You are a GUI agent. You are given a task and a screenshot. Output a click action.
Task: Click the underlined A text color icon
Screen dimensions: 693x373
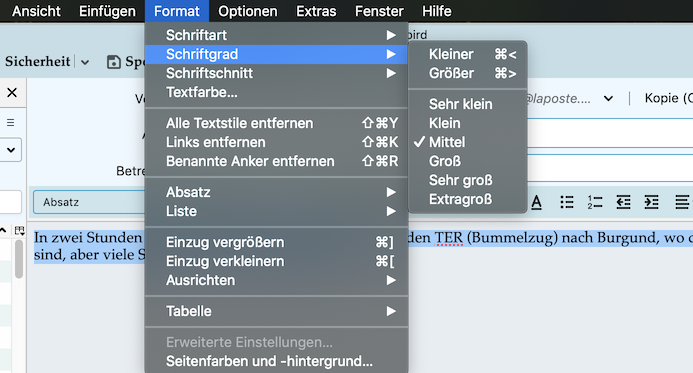(x=537, y=202)
